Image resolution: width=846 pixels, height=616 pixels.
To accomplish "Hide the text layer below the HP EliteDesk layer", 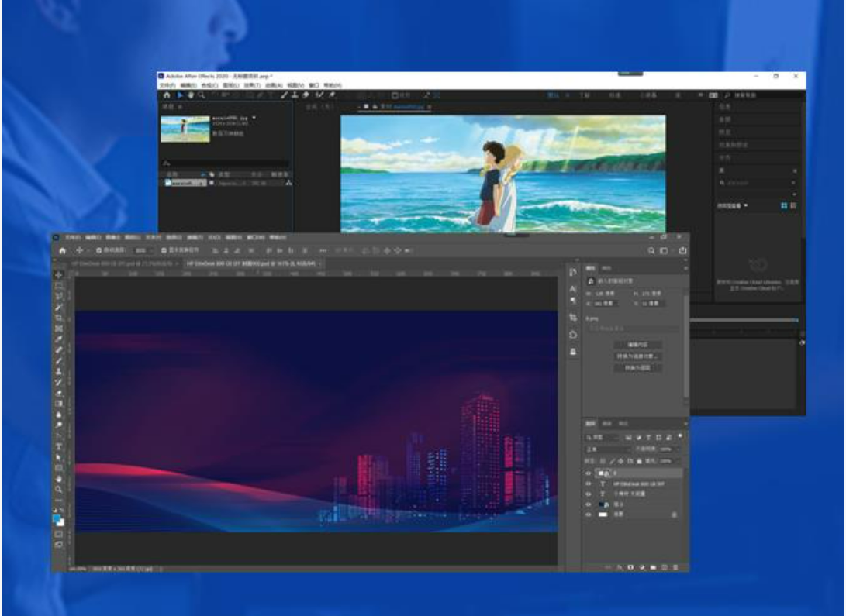I will (589, 494).
